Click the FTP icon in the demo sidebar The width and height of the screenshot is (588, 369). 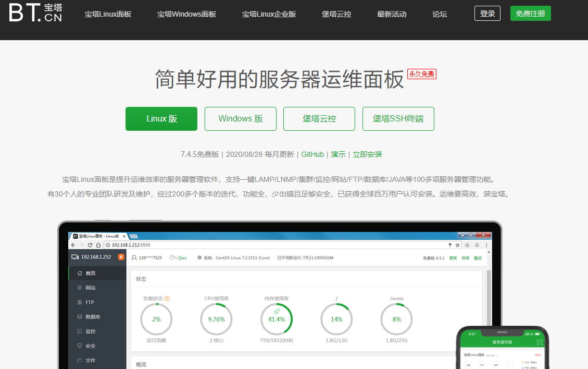point(80,302)
